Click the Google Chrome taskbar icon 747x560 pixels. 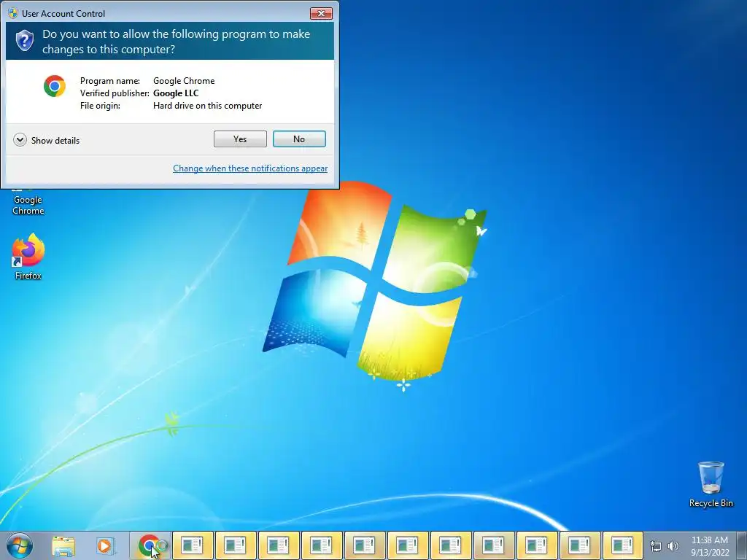click(x=150, y=545)
